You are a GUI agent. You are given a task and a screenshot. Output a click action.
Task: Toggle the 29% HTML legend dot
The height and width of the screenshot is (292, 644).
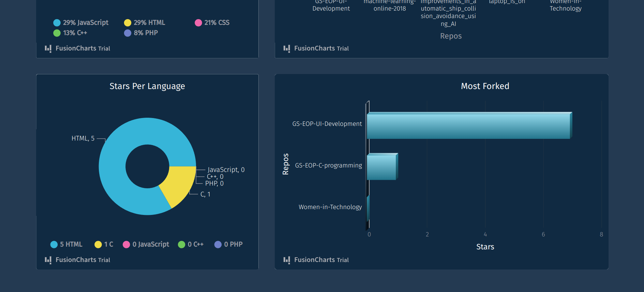(x=128, y=23)
